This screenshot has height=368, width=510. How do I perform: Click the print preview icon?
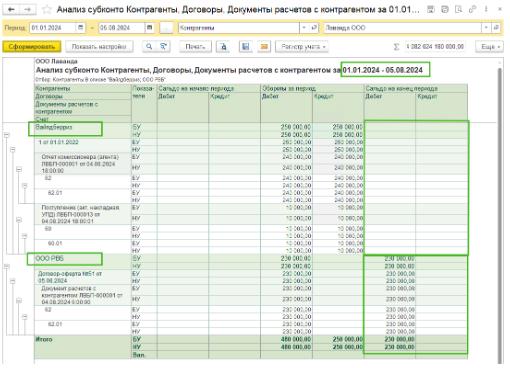223,47
